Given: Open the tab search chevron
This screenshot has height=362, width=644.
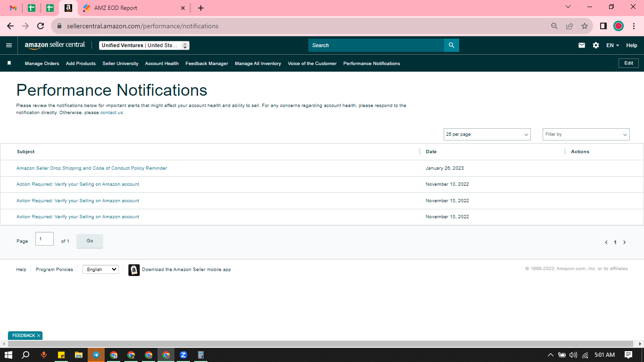Looking at the screenshot, I should tap(568, 7).
